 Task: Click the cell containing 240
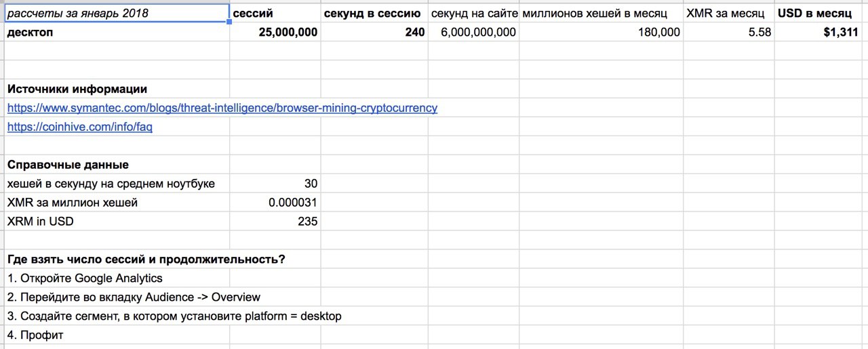point(374,32)
